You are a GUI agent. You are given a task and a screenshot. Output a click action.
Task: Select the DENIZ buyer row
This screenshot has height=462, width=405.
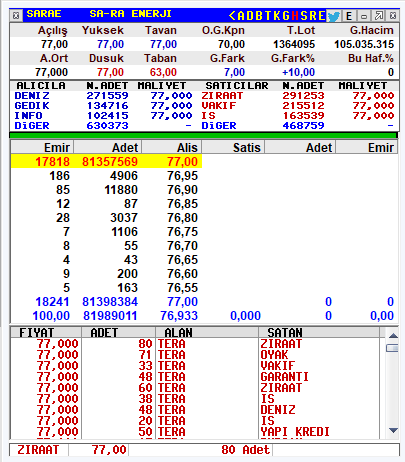pos(103,96)
